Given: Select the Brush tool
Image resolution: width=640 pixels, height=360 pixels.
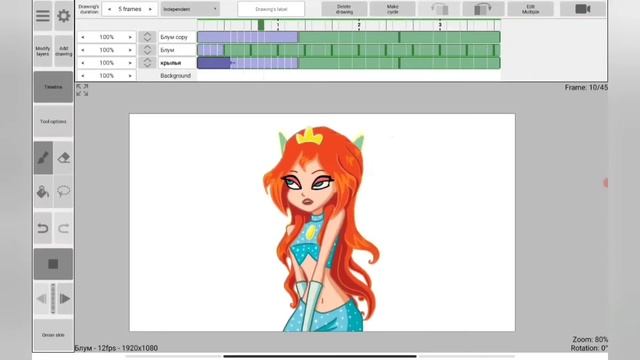Looking at the screenshot, I should (x=43, y=158).
